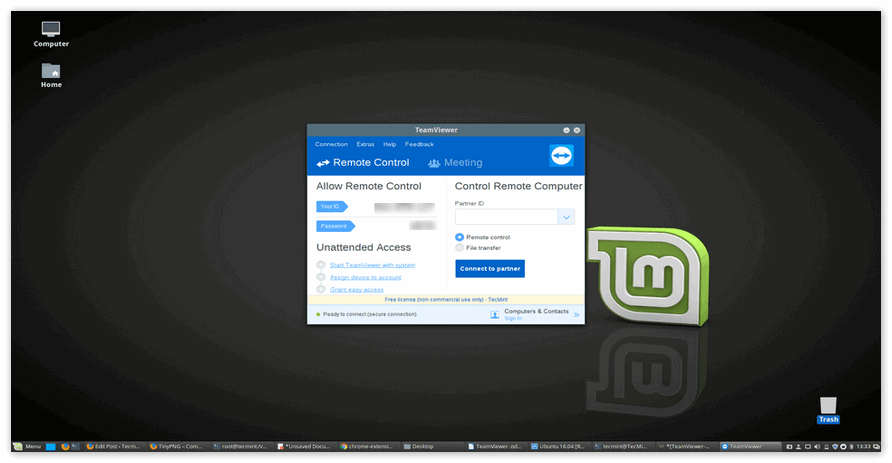Open the Home folder desktop icon

pyautogui.click(x=51, y=71)
